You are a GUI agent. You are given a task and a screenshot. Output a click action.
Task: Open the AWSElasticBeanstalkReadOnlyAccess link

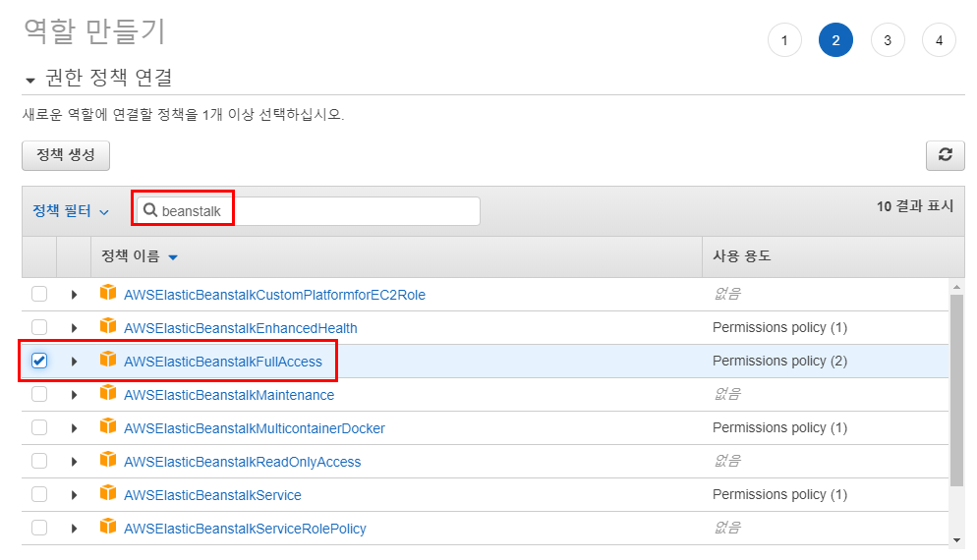coord(243,462)
